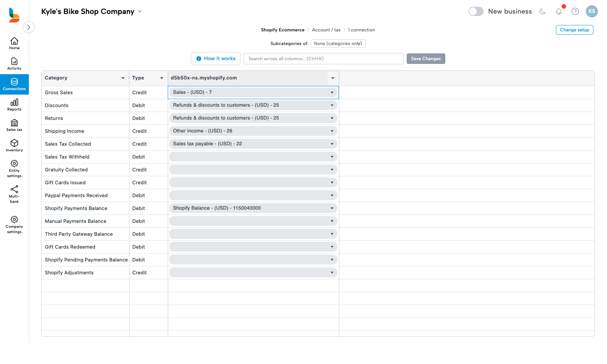
Task: Open the Sales tax section
Action: (x=14, y=125)
